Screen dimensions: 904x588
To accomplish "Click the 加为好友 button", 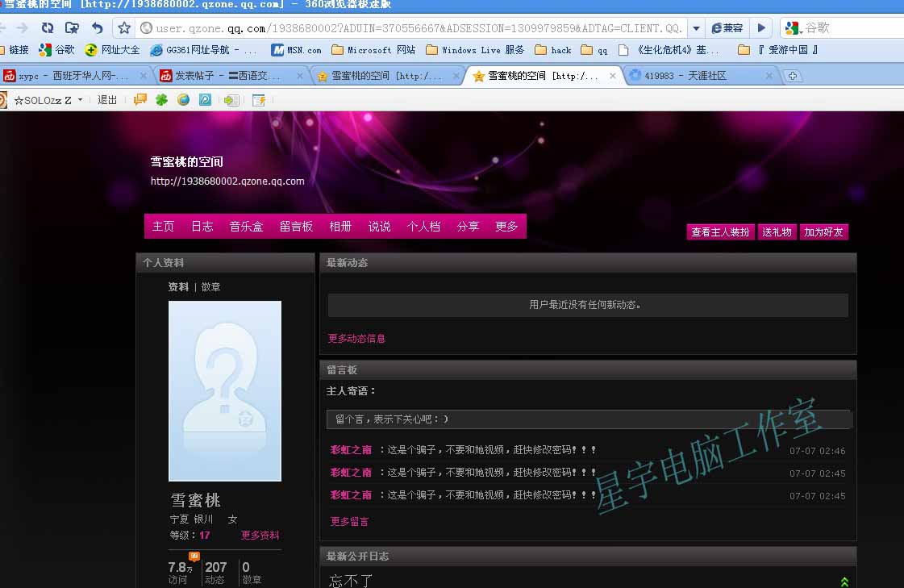I will tap(823, 232).
